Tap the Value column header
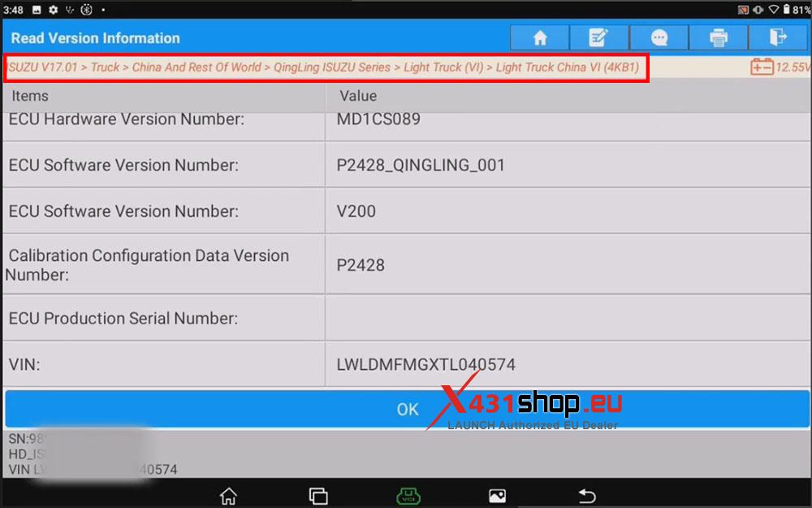812x508 pixels. click(x=358, y=96)
